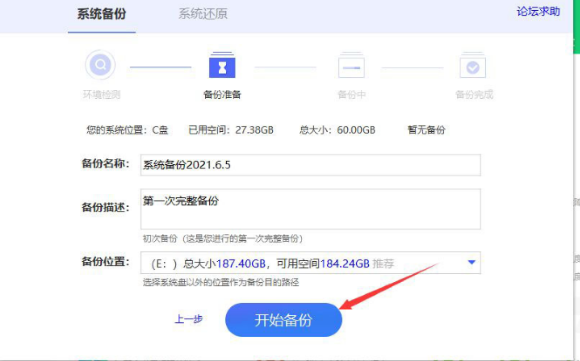Click the 已用空间: 27.38GB text
This screenshot has width=580, height=361.
[231, 130]
